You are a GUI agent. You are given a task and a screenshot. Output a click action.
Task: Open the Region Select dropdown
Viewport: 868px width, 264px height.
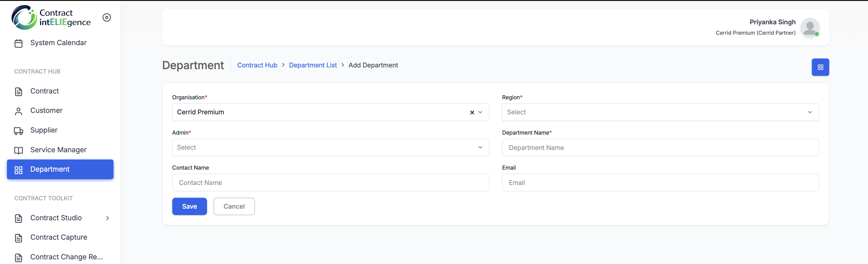(x=660, y=112)
